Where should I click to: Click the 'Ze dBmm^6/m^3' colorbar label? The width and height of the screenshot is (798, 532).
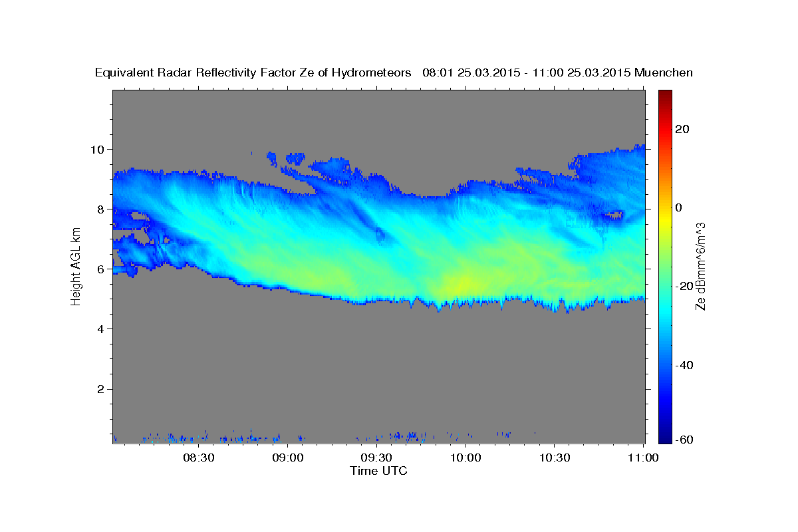[700, 266]
